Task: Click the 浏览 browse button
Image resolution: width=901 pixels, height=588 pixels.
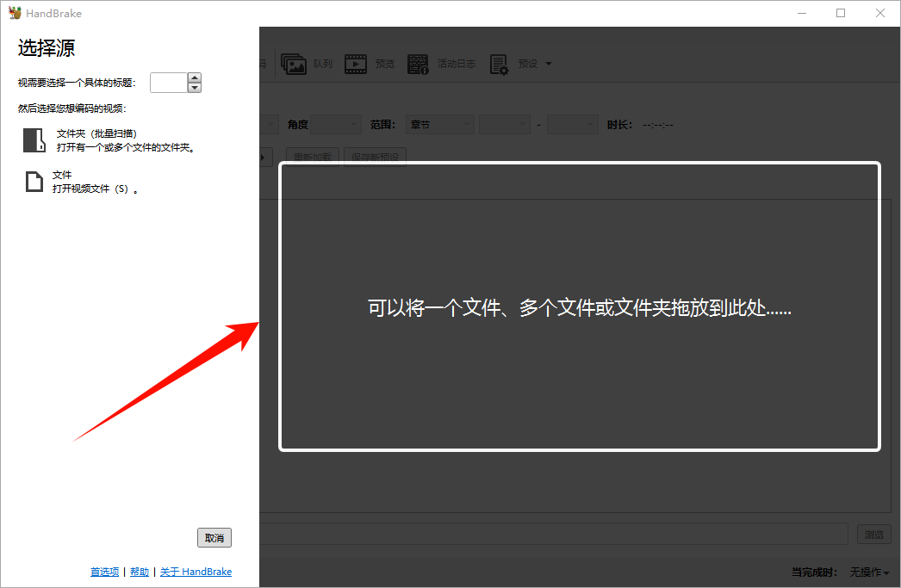Action: [874, 534]
